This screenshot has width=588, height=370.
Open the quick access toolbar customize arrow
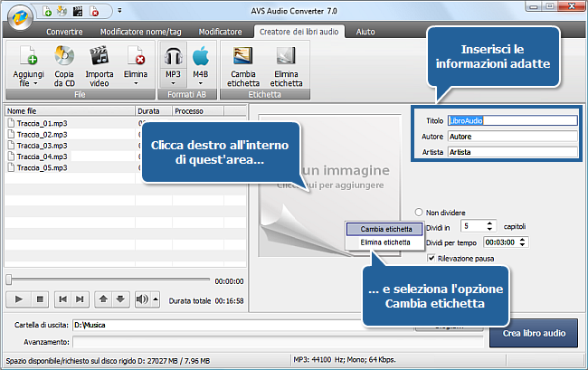click(120, 13)
